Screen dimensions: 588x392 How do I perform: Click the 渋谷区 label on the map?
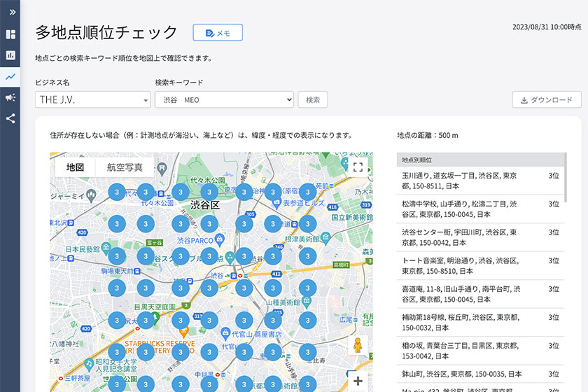click(x=204, y=205)
